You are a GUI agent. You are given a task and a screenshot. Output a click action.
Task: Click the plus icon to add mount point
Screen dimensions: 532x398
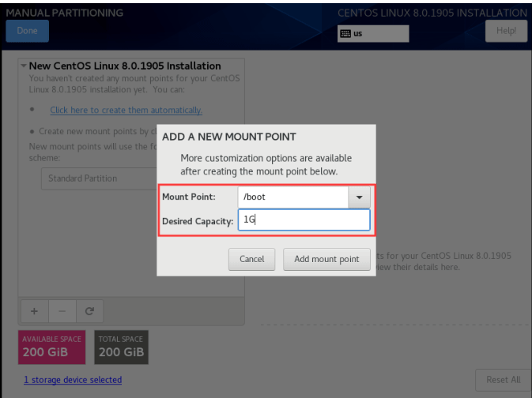point(34,310)
